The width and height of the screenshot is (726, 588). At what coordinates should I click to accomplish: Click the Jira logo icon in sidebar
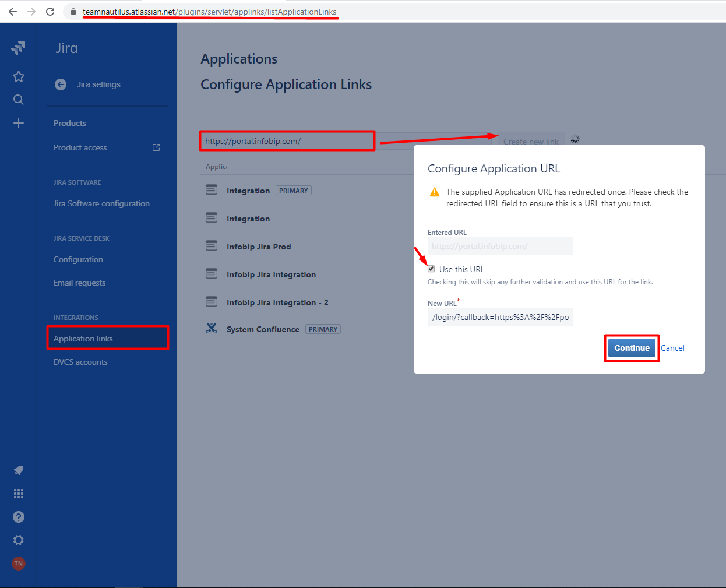click(x=18, y=48)
